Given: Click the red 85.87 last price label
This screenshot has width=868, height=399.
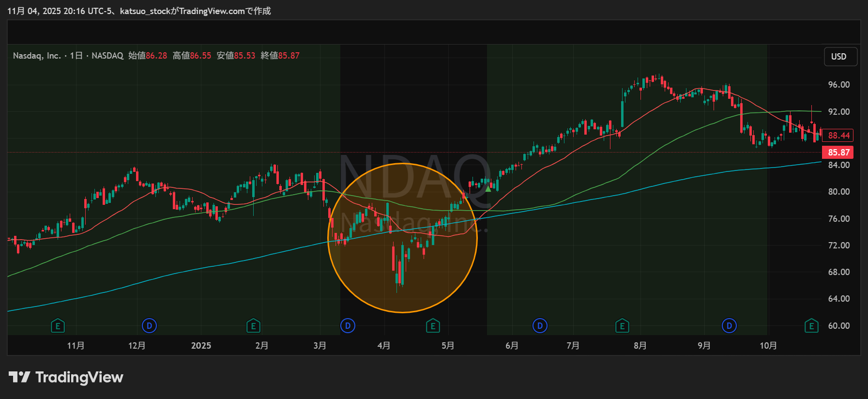Looking at the screenshot, I should click(838, 153).
